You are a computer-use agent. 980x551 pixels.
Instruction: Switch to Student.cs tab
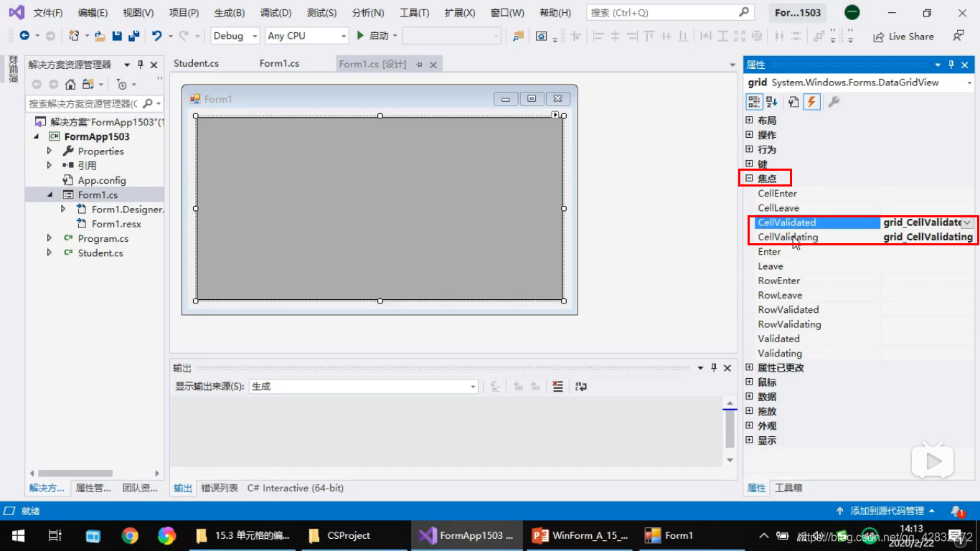(197, 64)
